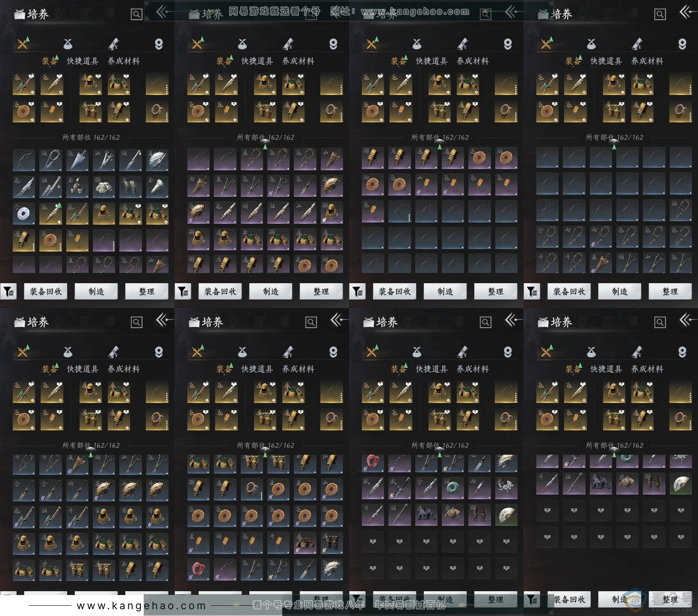The height and width of the screenshot is (616, 698).
Task: Collapse the bottom-left panel with double chevron
Action: 163,320
